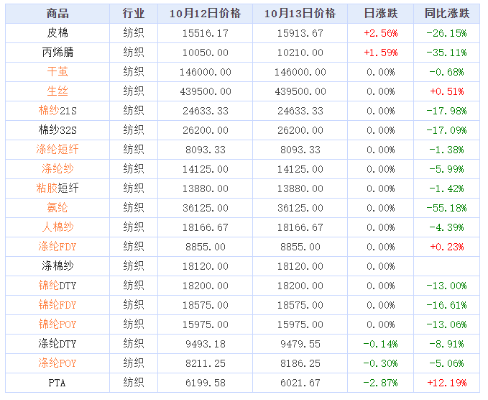The image size is (488, 400).
Task: Open the 粘胶短纤 product link
Action: point(57,188)
